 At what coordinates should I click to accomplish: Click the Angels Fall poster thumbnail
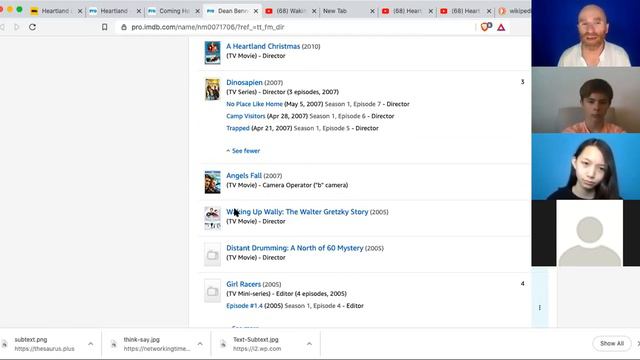212,182
